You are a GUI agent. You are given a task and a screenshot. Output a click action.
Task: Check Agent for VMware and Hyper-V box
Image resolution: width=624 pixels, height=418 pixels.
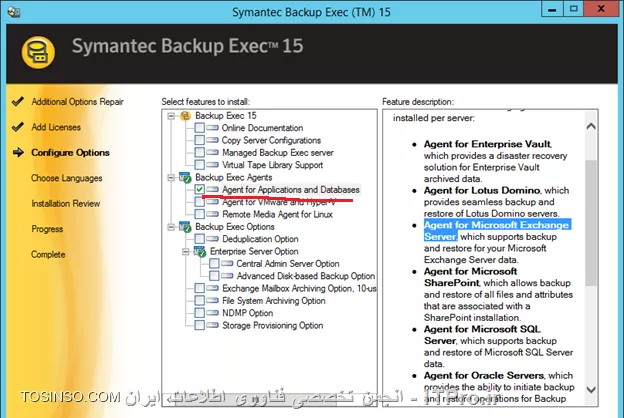pyautogui.click(x=200, y=202)
